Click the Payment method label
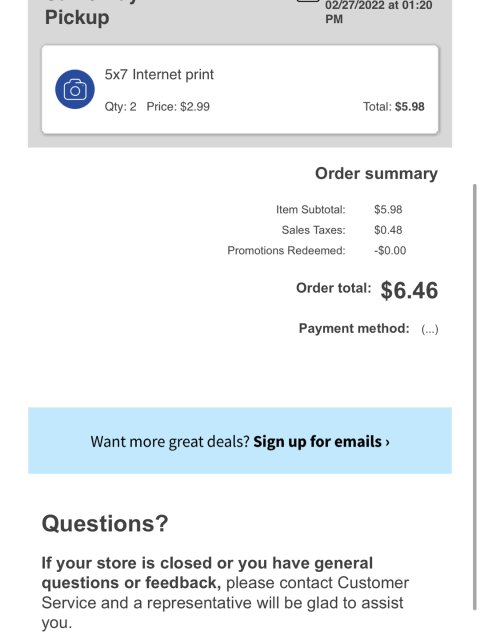480x640 pixels. (354, 329)
